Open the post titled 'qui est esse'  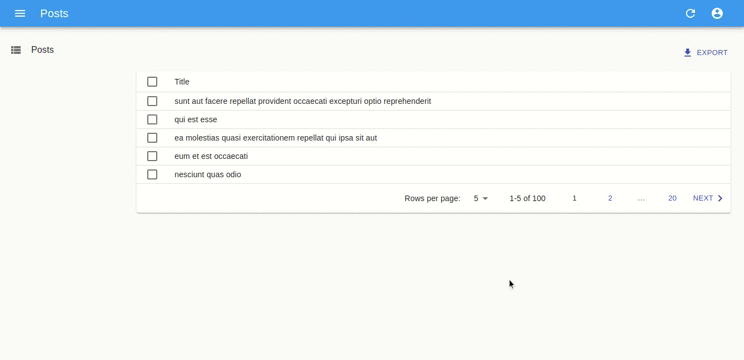click(195, 120)
